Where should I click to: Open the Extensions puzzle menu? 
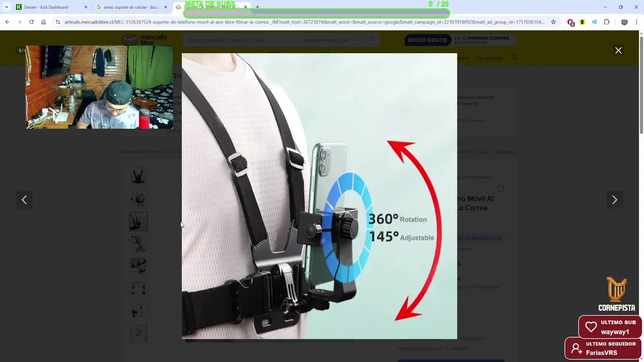606,22
